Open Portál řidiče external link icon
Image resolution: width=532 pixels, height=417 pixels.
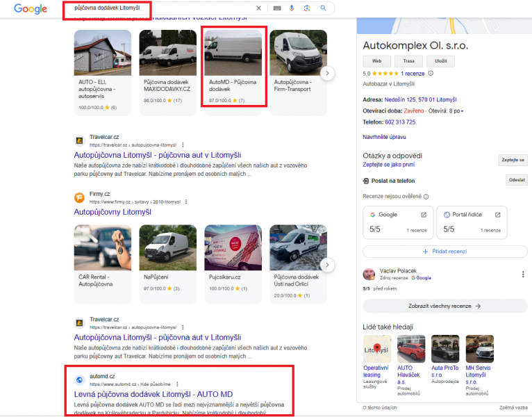pyautogui.click(x=497, y=215)
